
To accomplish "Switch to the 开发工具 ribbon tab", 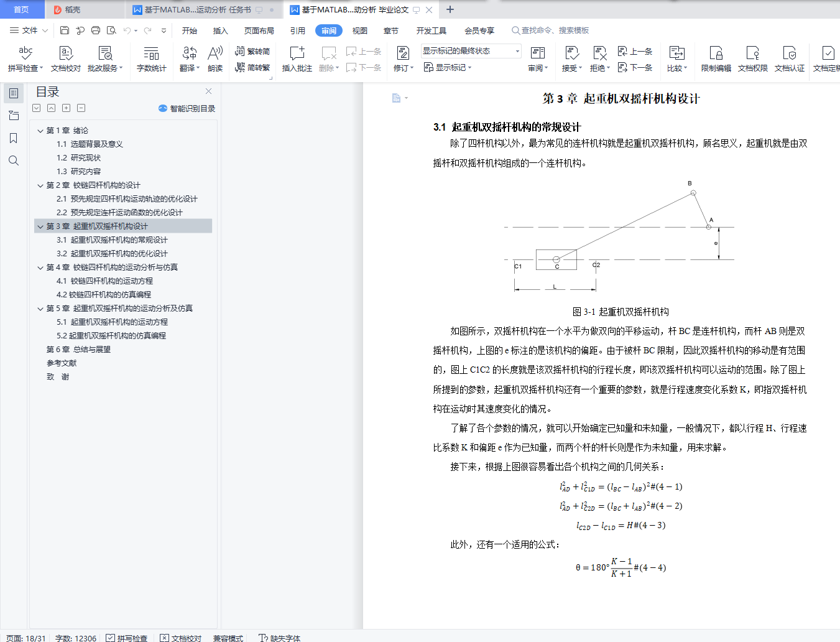I will click(432, 30).
